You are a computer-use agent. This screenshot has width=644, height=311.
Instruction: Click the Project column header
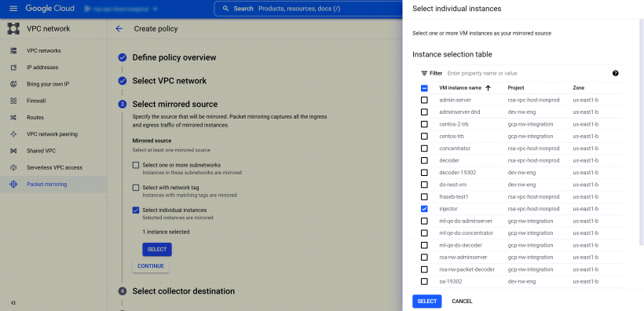516,88
